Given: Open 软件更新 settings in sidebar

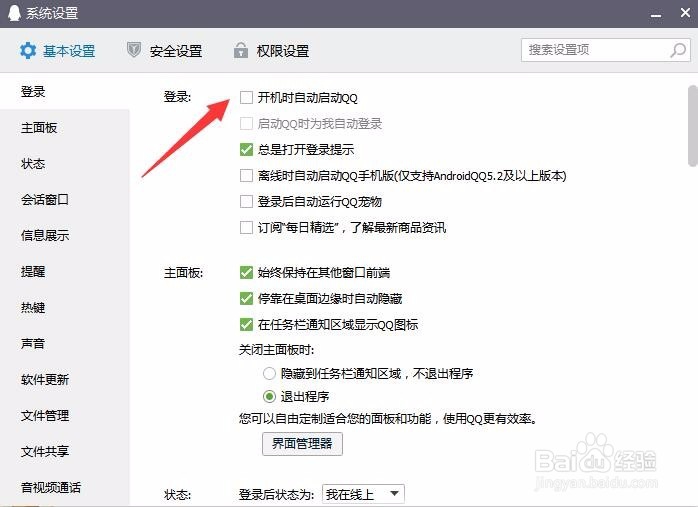Looking at the screenshot, I should click(65, 380).
